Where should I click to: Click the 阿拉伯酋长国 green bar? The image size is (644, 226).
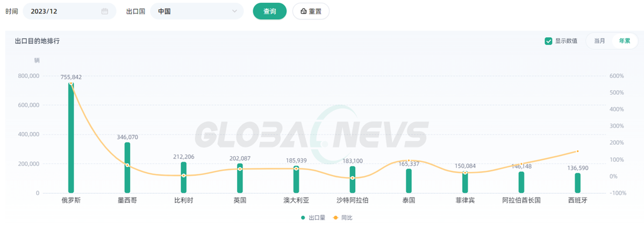pos(521,182)
